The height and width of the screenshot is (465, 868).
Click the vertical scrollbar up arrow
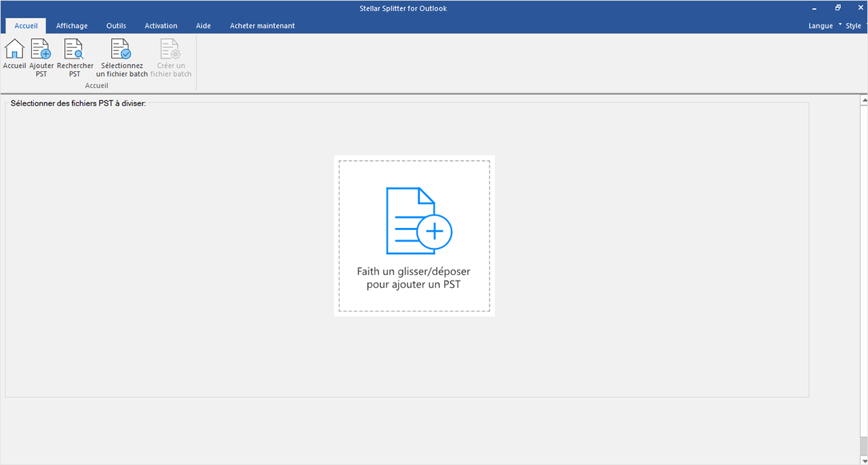point(864,100)
